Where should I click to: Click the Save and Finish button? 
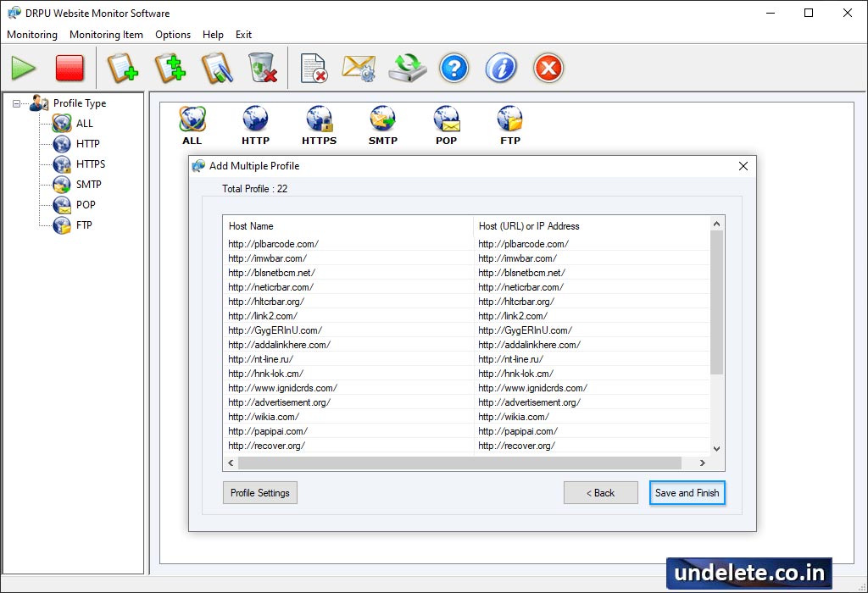coord(687,492)
